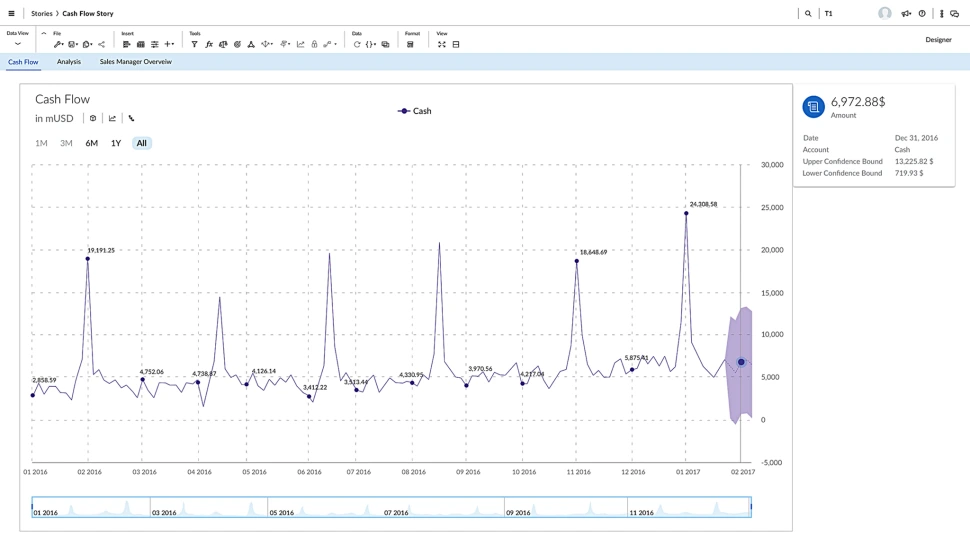The image size is (970, 545).
Task: Toggle fullscreen view icon
Action: tap(442, 45)
